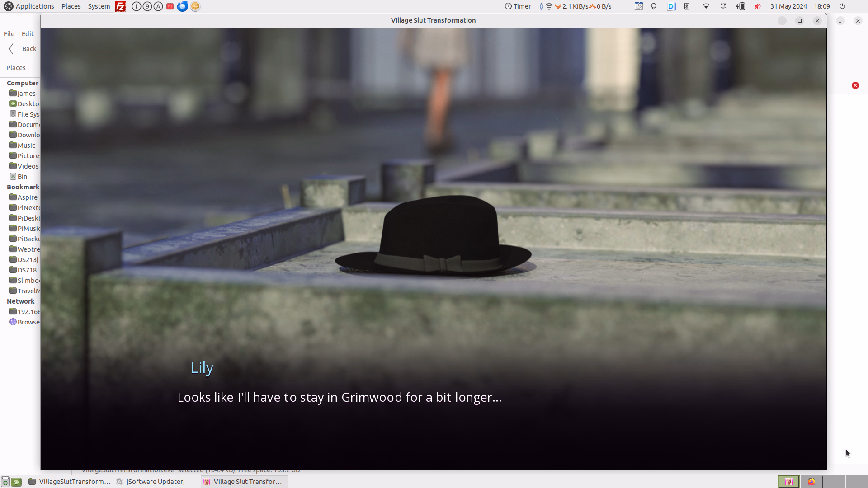Click Browse Network in sidebar

point(25,322)
